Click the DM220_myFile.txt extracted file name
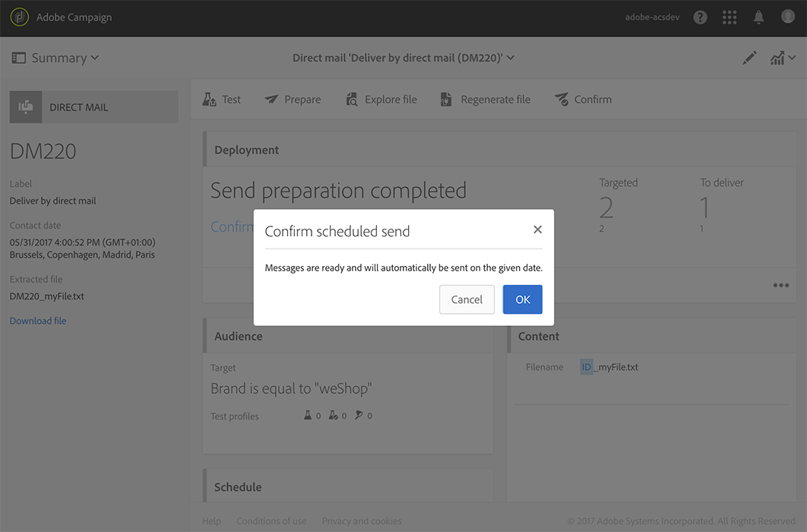This screenshot has height=532, width=807. click(47, 296)
